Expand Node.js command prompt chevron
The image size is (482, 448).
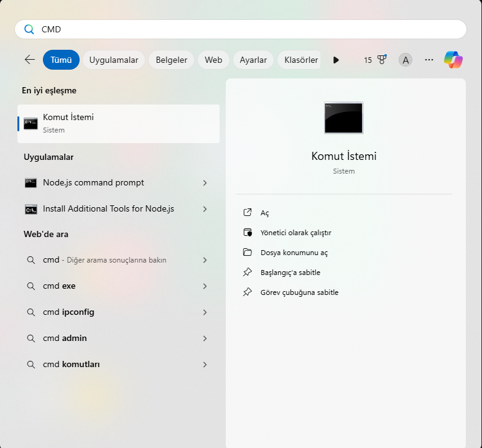pyautogui.click(x=205, y=183)
